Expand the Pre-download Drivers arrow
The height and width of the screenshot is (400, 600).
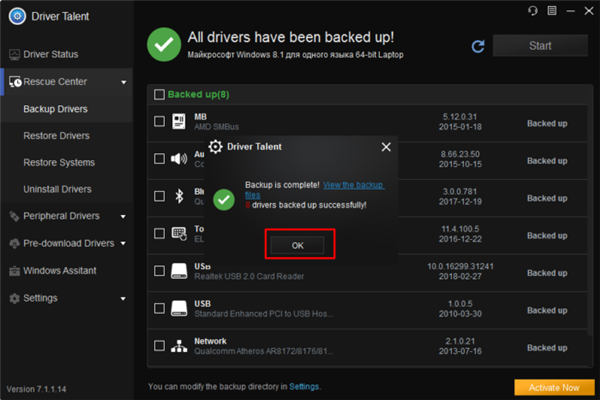123,243
